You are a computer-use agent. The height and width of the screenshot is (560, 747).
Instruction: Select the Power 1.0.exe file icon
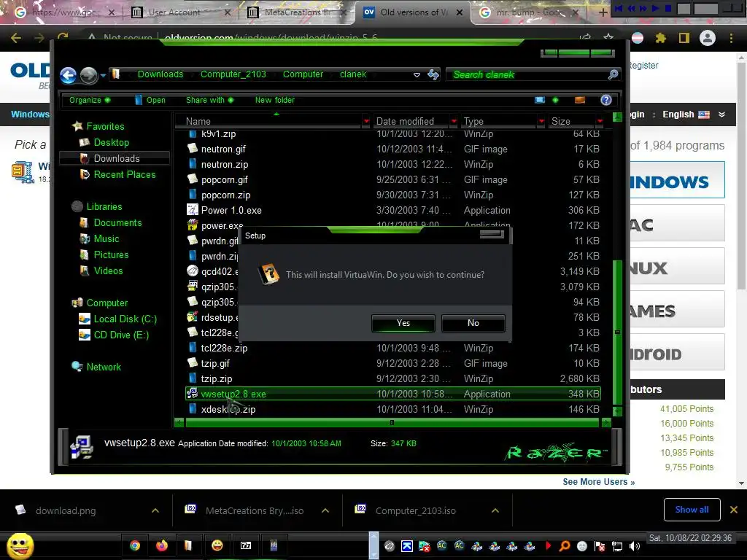pos(192,210)
